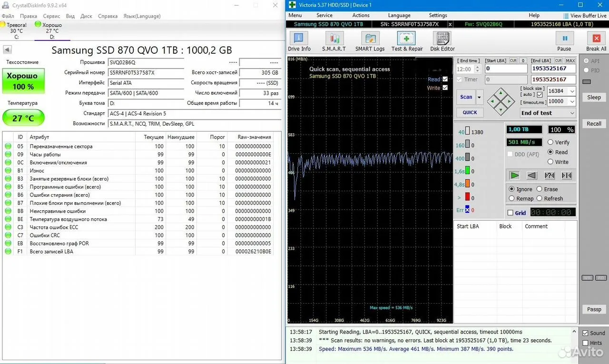This screenshot has width=609, height=364.
Task: Click the Sleep button
Action: tap(594, 97)
